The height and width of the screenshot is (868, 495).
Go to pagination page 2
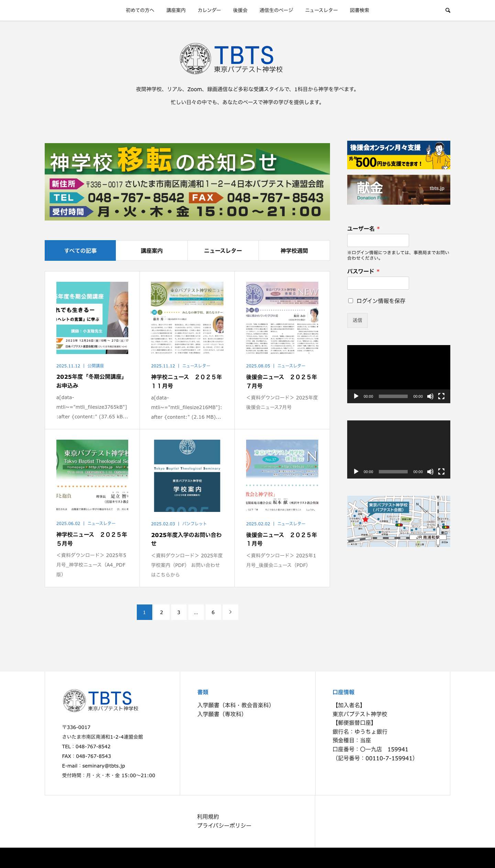tap(162, 612)
